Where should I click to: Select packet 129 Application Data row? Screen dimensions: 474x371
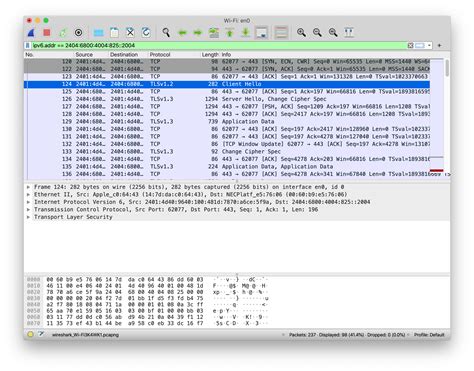pyautogui.click(x=227, y=122)
